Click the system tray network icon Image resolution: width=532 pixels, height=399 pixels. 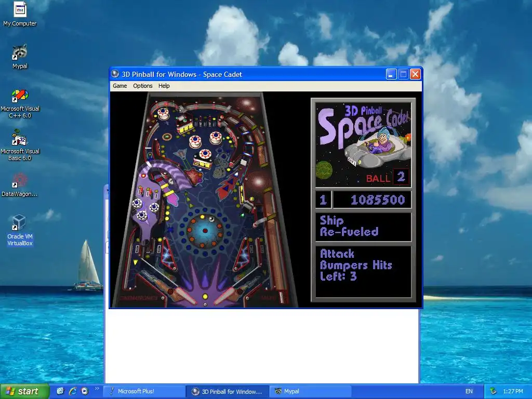coord(493,391)
